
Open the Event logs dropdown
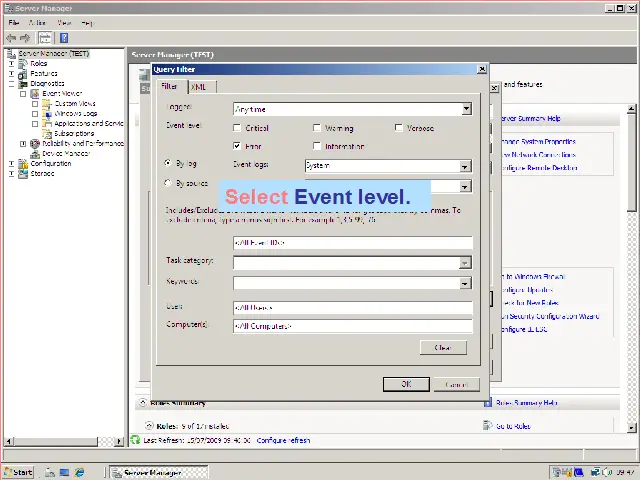click(465, 166)
